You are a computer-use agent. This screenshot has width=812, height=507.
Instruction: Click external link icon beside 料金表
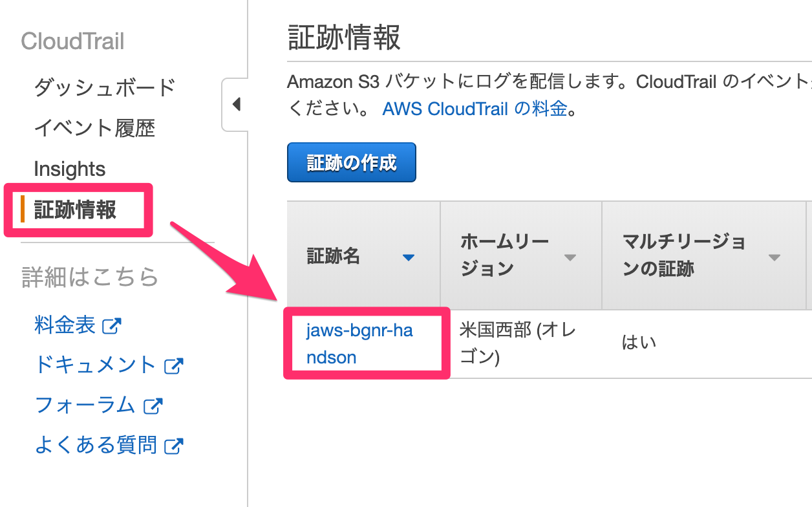(x=112, y=326)
